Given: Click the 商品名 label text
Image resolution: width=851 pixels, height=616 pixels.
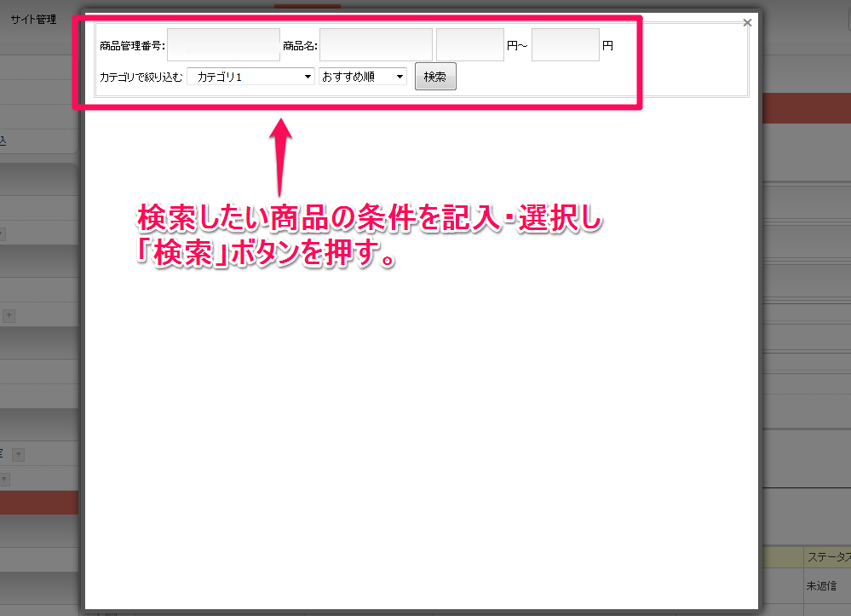Looking at the screenshot, I should (x=299, y=46).
